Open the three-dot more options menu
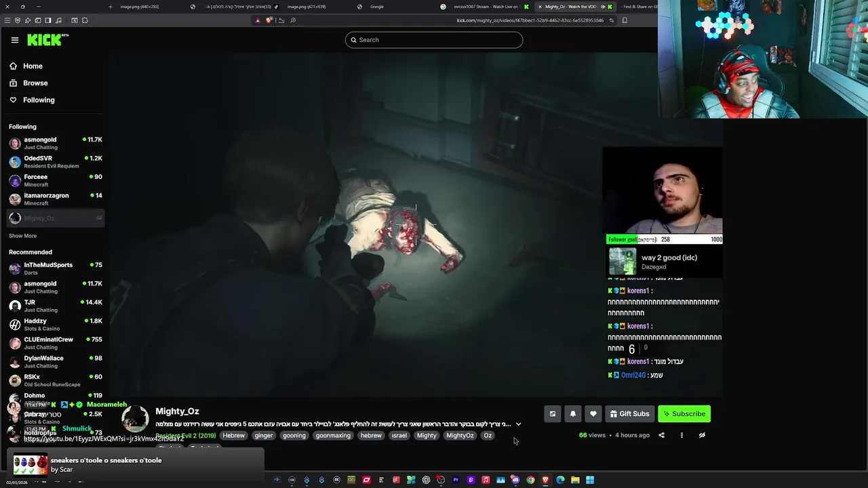868x488 pixels. (x=682, y=435)
